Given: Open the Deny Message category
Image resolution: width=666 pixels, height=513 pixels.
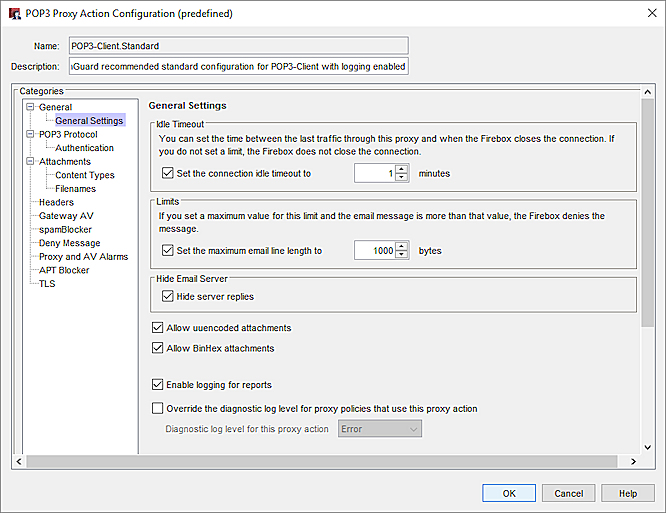Looking at the screenshot, I should 70,243.
